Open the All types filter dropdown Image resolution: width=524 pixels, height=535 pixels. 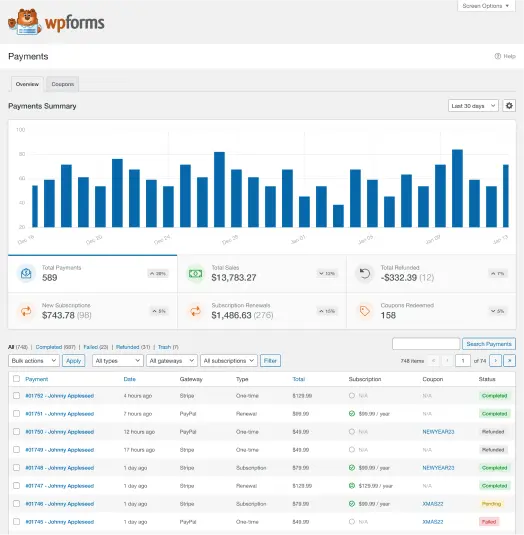(x=118, y=361)
